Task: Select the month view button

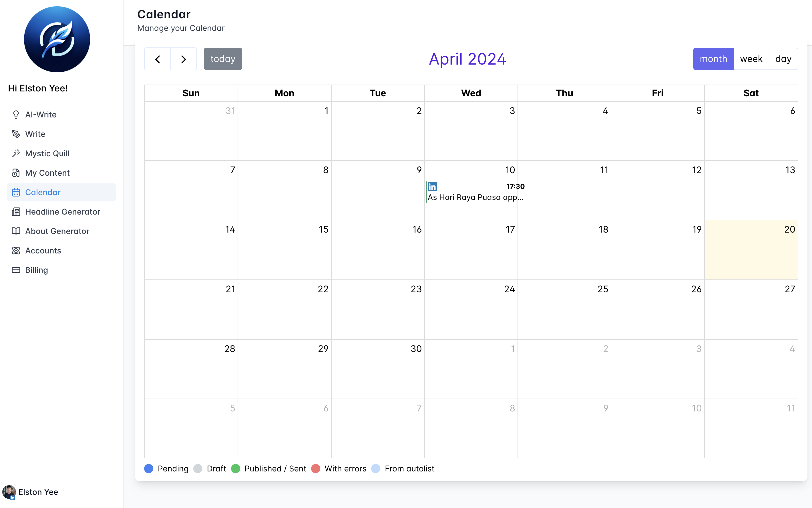Action: (x=713, y=59)
